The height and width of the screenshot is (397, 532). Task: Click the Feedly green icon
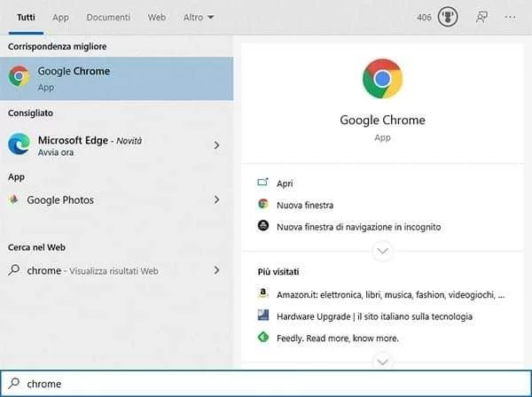[263, 338]
